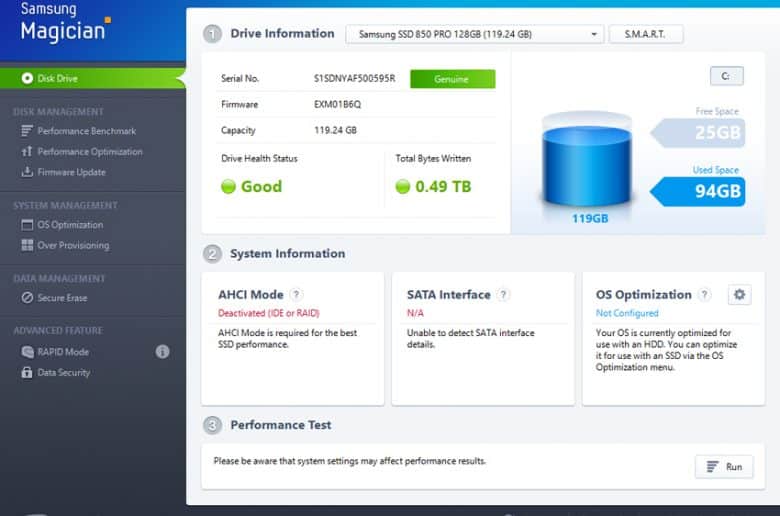
Task: Click the Disk Drive disc icon
Action: 27,79
